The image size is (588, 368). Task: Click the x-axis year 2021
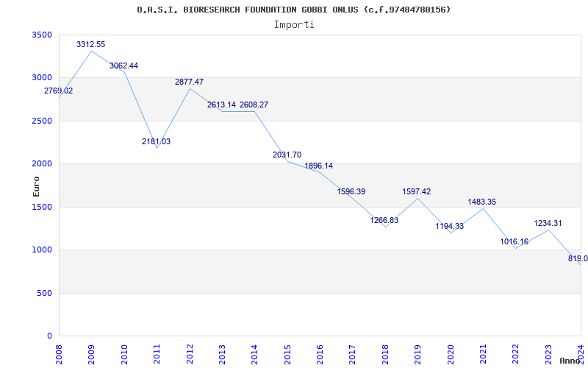(x=483, y=354)
